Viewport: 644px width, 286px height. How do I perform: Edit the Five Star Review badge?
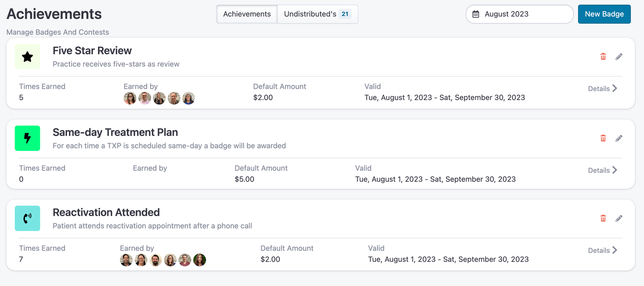pyautogui.click(x=619, y=57)
